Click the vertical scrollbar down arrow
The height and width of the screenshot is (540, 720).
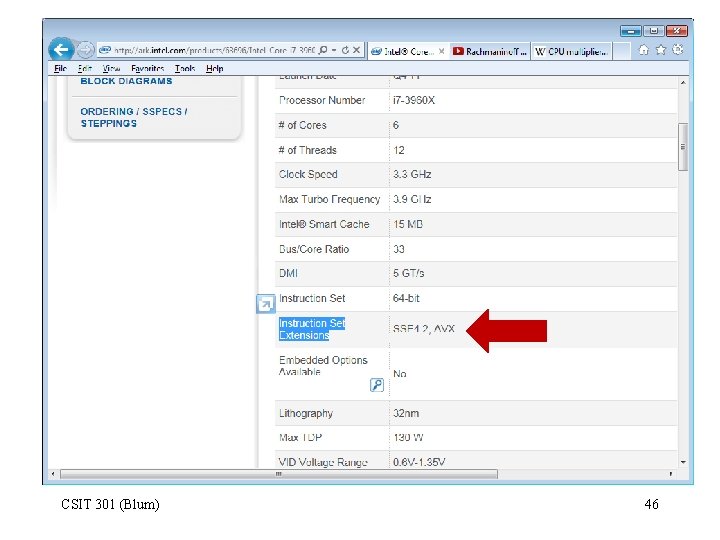(683, 462)
